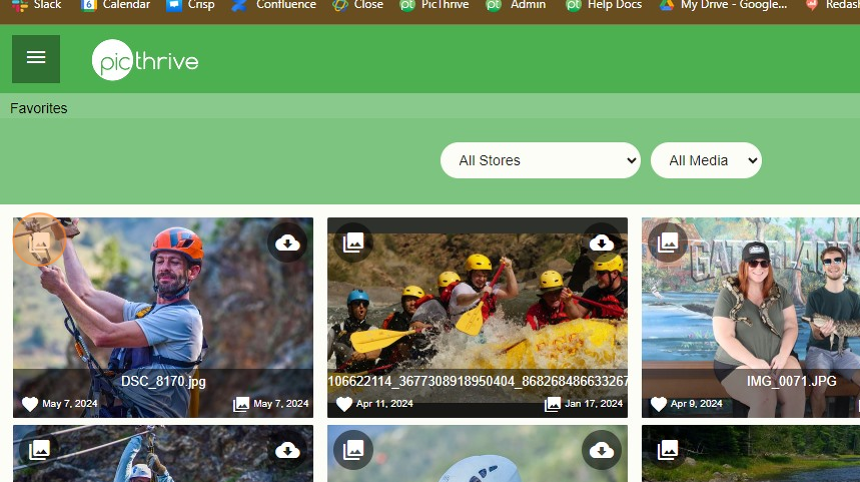Click the 106622114 rafting file name
The height and width of the screenshot is (482, 860).
coord(478,381)
